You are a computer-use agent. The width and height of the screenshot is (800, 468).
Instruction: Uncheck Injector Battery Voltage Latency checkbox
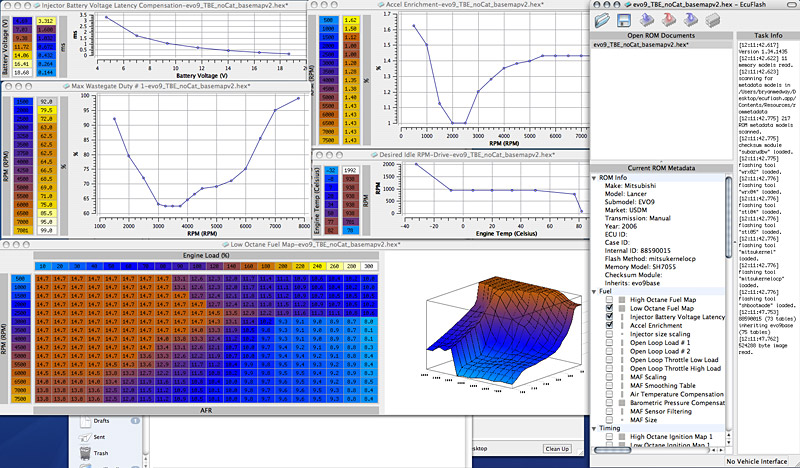[609, 317]
